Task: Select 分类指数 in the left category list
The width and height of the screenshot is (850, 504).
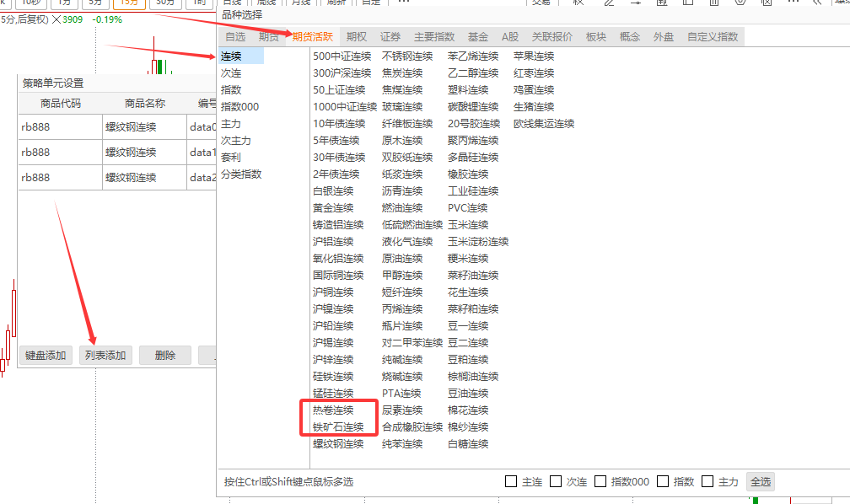Action: coord(241,174)
